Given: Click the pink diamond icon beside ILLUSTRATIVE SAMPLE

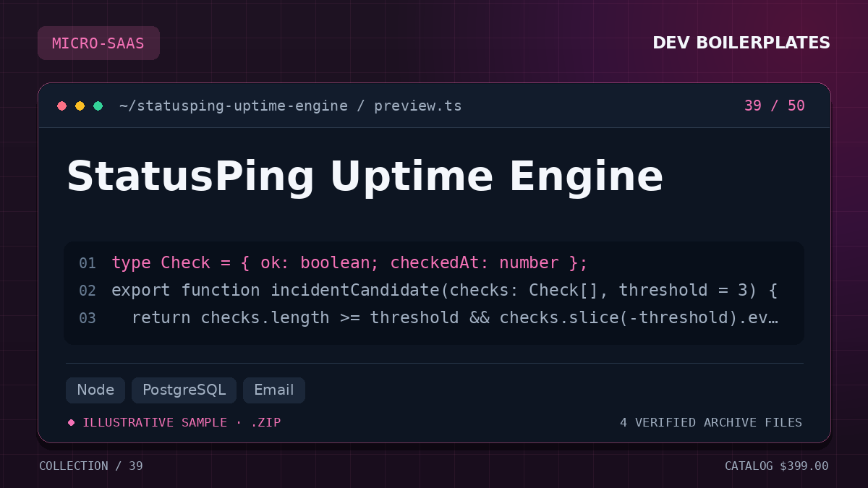Looking at the screenshot, I should coord(71,423).
